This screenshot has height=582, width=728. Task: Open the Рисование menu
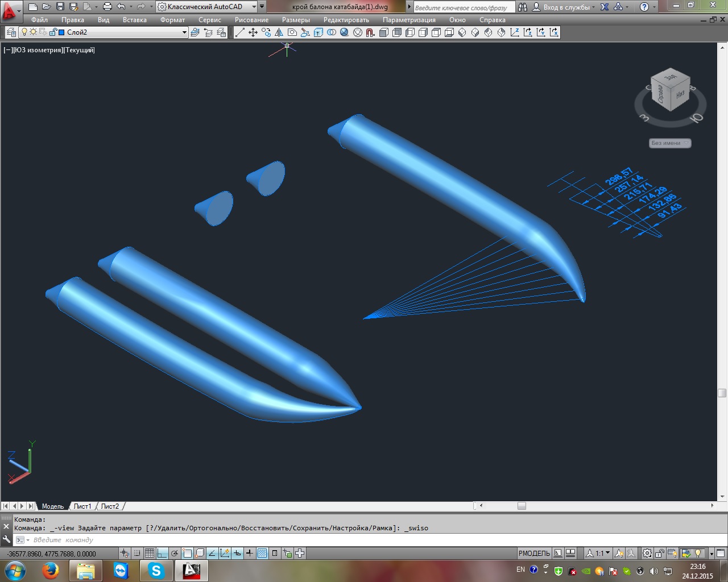tap(251, 20)
